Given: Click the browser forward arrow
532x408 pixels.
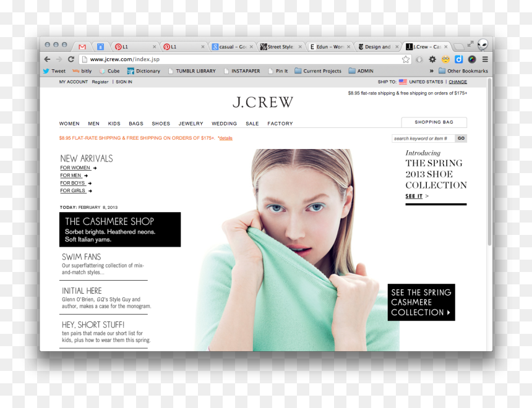Looking at the screenshot, I should click(x=59, y=59).
